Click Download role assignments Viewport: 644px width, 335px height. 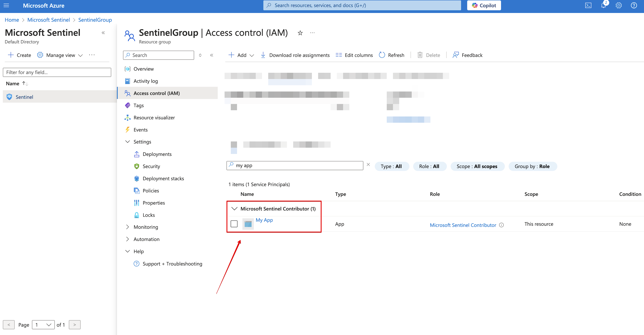click(295, 55)
